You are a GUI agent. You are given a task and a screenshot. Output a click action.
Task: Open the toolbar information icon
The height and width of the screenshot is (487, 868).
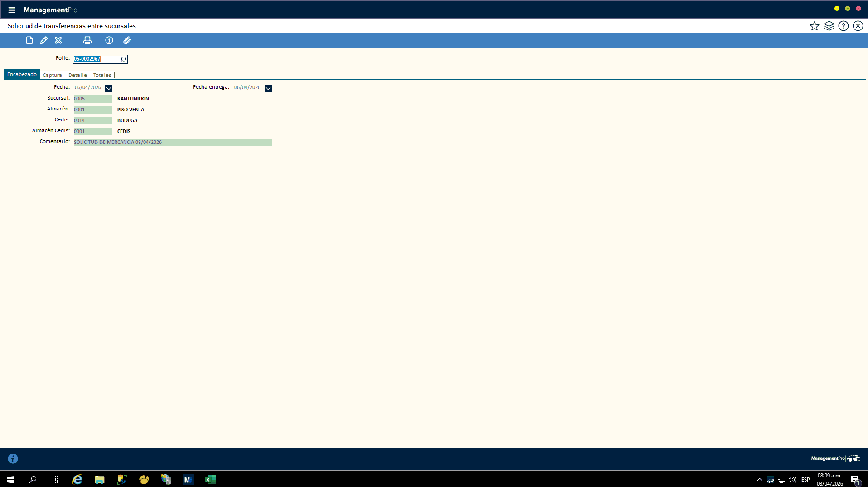point(109,40)
